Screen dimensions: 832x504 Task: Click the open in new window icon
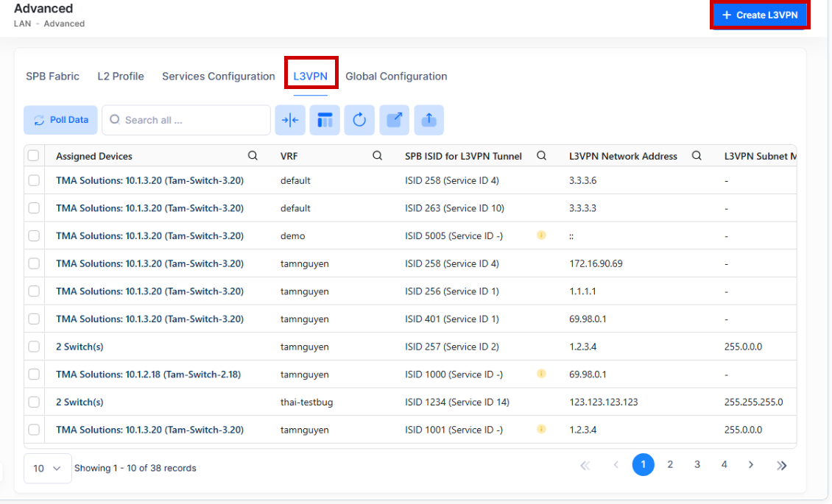[x=394, y=121]
